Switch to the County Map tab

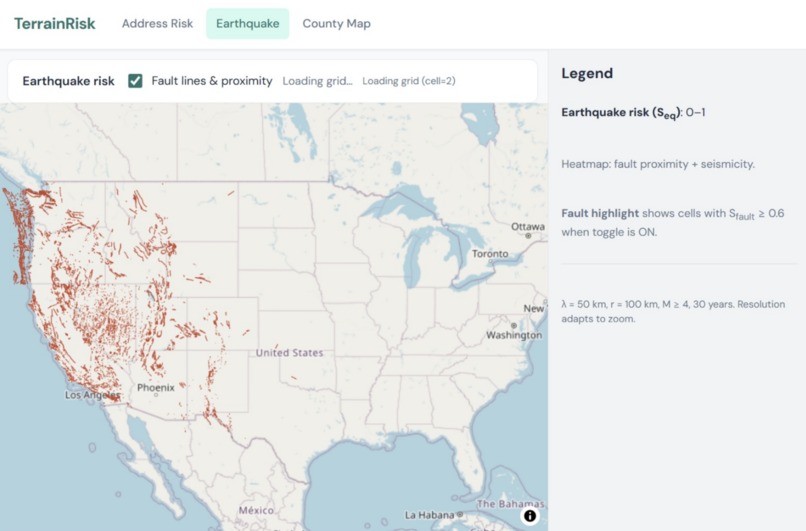pyautogui.click(x=336, y=24)
